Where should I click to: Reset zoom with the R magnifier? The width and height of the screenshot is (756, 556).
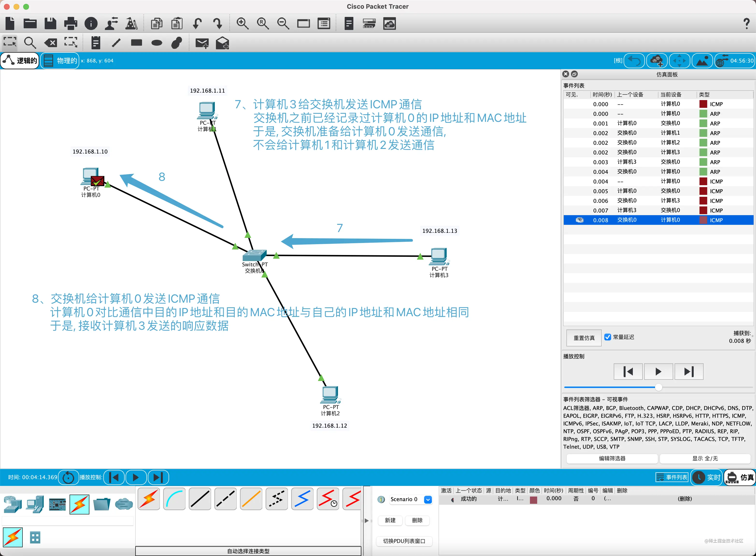[263, 23]
